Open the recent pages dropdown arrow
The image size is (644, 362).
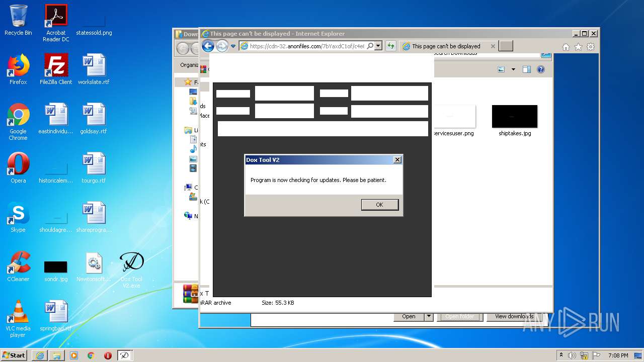(x=233, y=46)
